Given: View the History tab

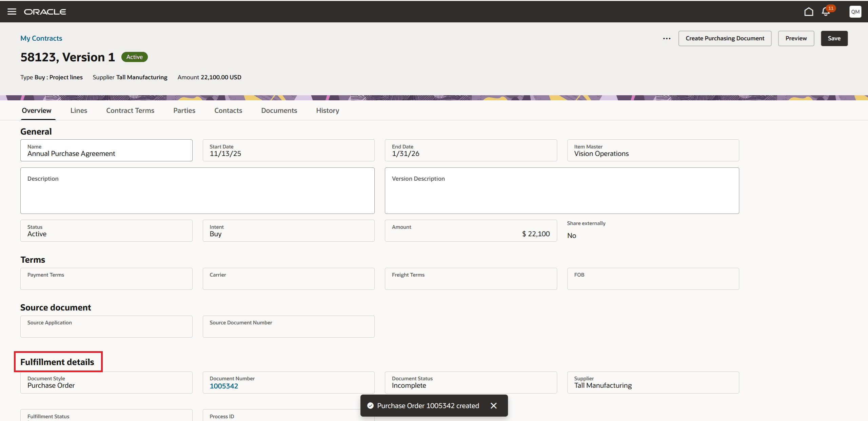Looking at the screenshot, I should pos(328,111).
